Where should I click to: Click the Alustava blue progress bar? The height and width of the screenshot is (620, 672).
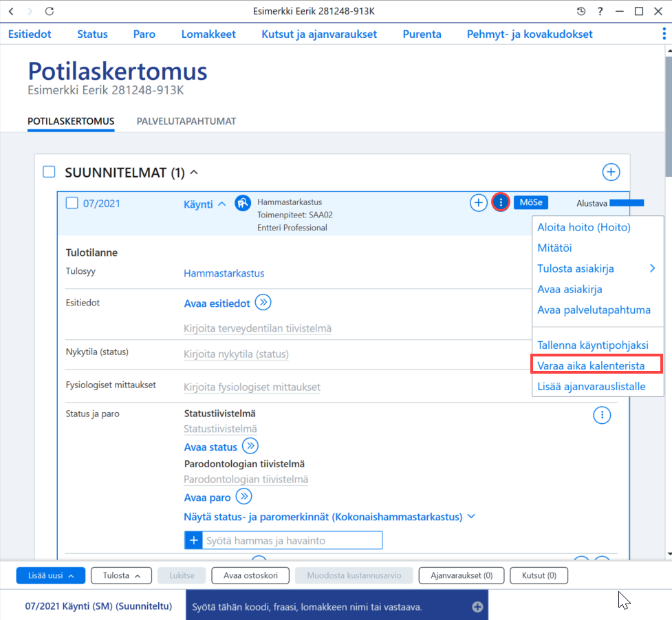[627, 203]
